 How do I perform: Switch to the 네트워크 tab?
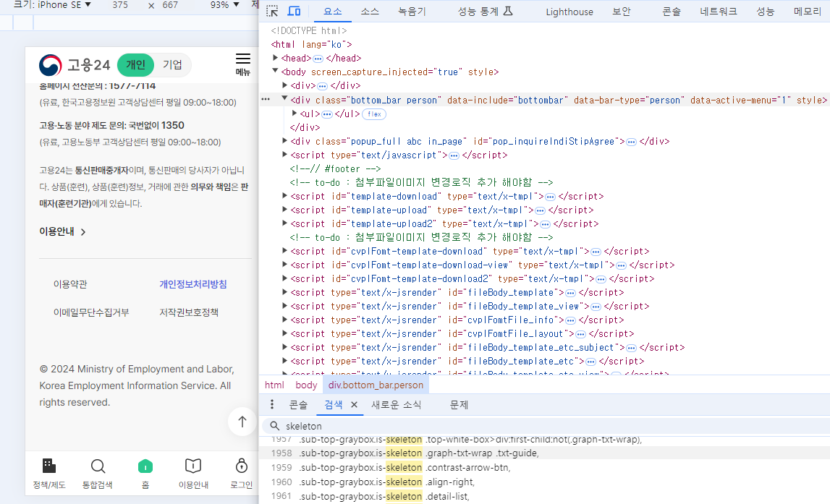[719, 11]
